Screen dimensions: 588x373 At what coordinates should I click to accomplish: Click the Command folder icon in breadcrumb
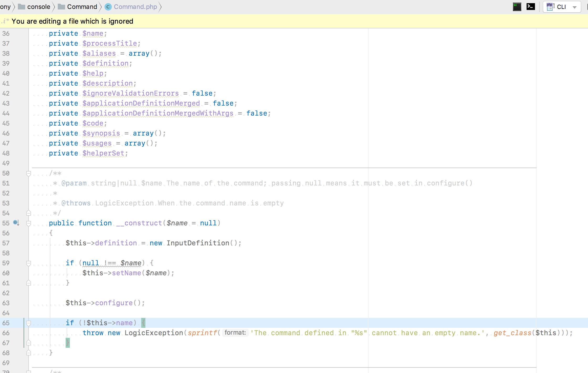pos(61,7)
